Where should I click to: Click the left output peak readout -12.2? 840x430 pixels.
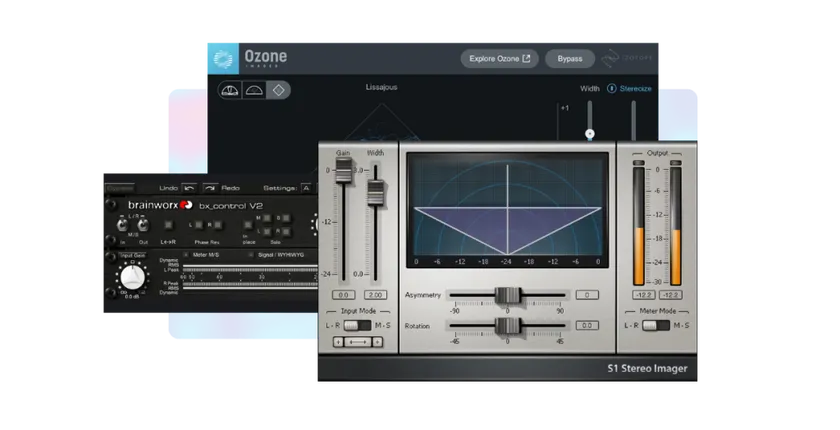coord(643,295)
